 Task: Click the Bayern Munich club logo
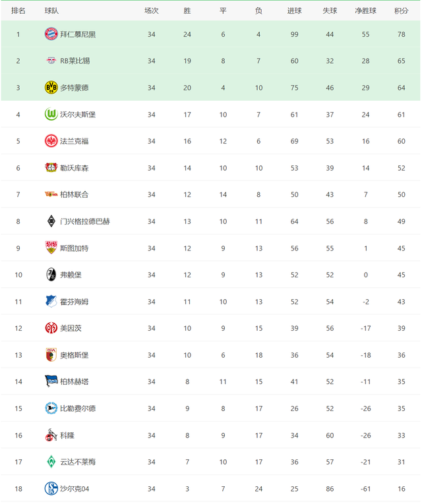point(51,34)
